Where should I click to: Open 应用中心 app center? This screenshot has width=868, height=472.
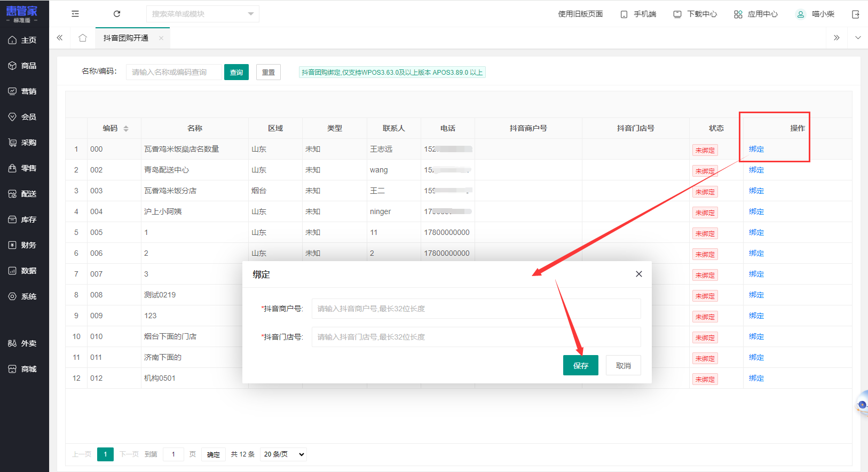(x=756, y=14)
